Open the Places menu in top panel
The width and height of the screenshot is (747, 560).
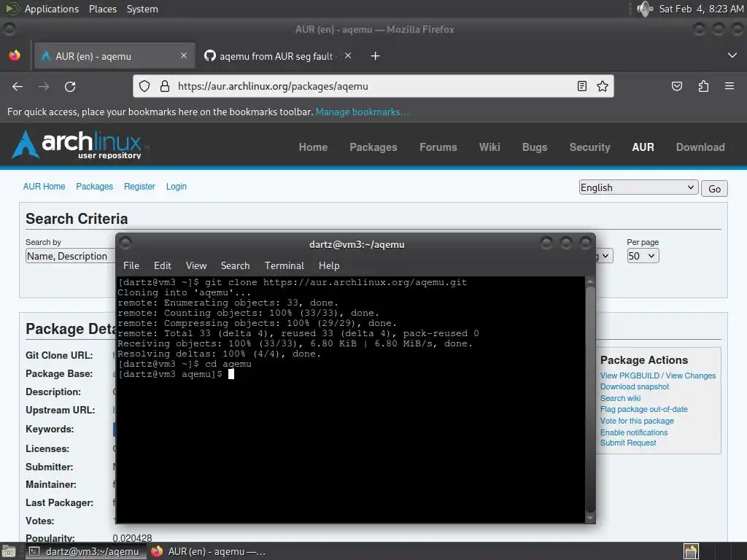coord(103,9)
